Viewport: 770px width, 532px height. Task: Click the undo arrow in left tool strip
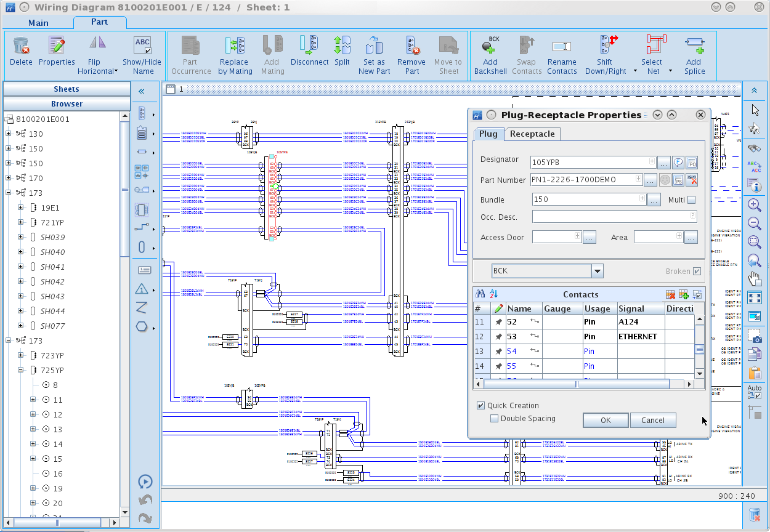pos(145,500)
